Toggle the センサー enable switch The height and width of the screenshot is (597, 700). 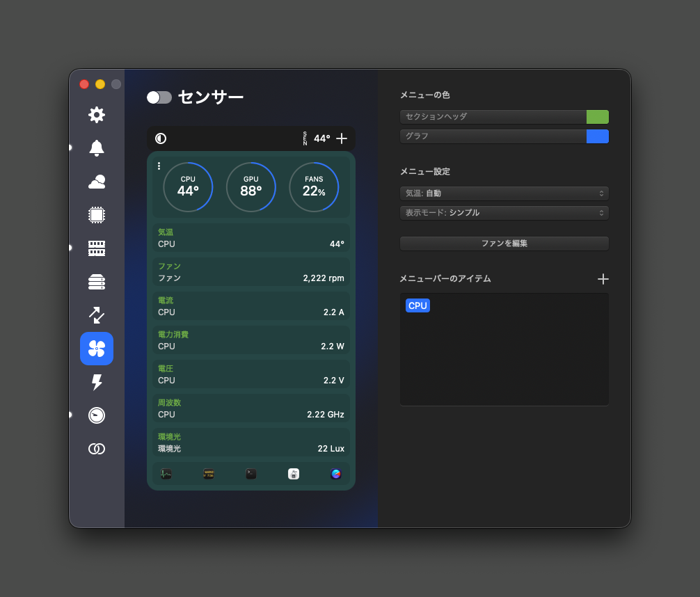coord(159,97)
